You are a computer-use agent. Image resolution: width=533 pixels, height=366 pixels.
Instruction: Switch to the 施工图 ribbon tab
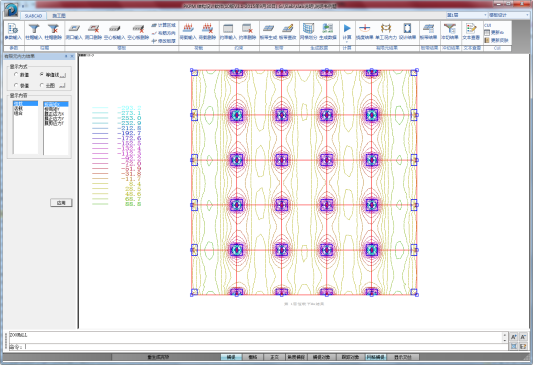(59, 16)
